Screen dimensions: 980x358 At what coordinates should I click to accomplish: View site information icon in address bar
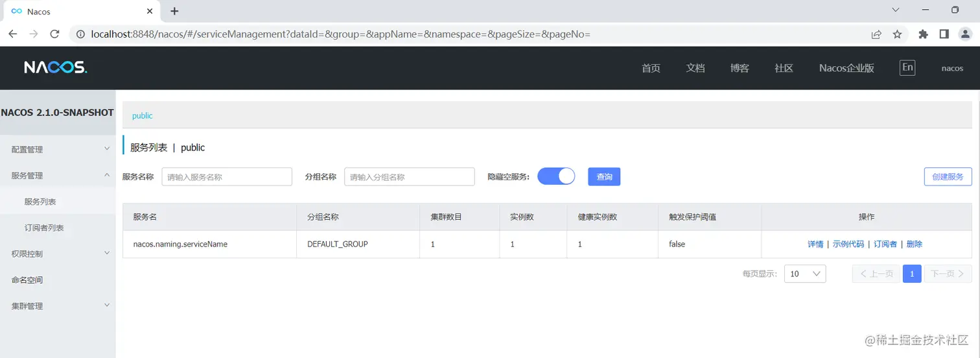point(80,34)
